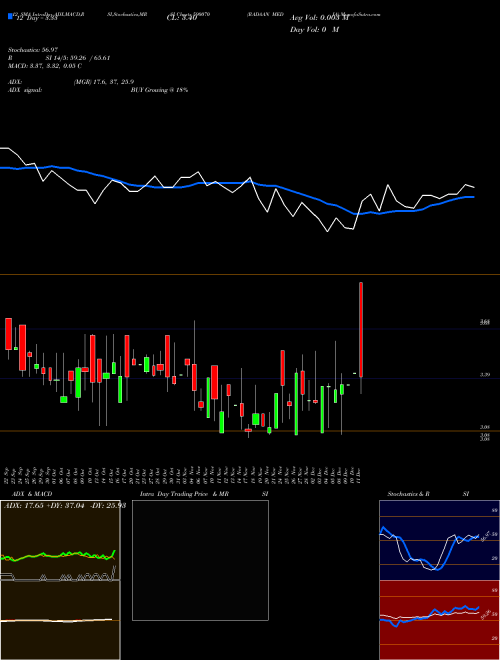Click the 'Stochastics: 56.97' reading

pos(33,50)
